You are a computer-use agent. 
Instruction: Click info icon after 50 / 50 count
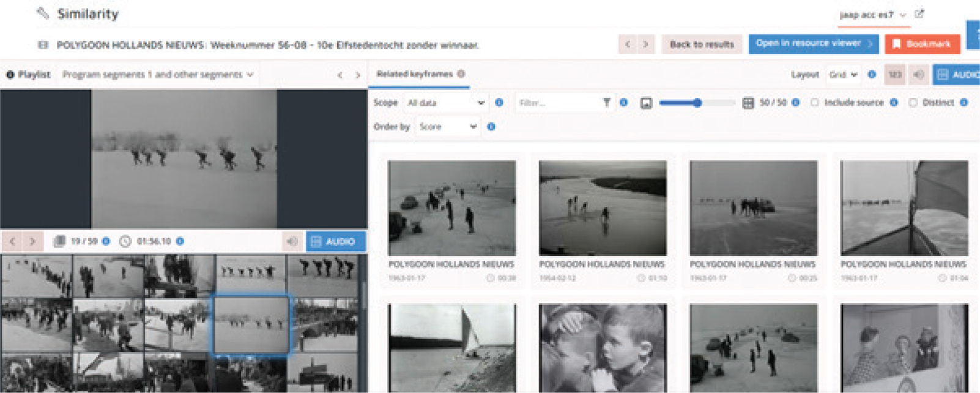pos(796,102)
